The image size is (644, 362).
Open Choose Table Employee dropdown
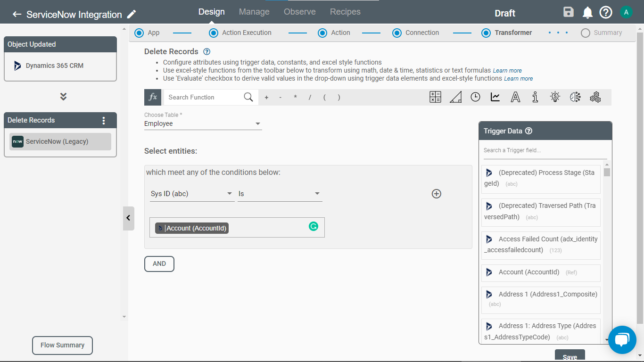point(203,123)
